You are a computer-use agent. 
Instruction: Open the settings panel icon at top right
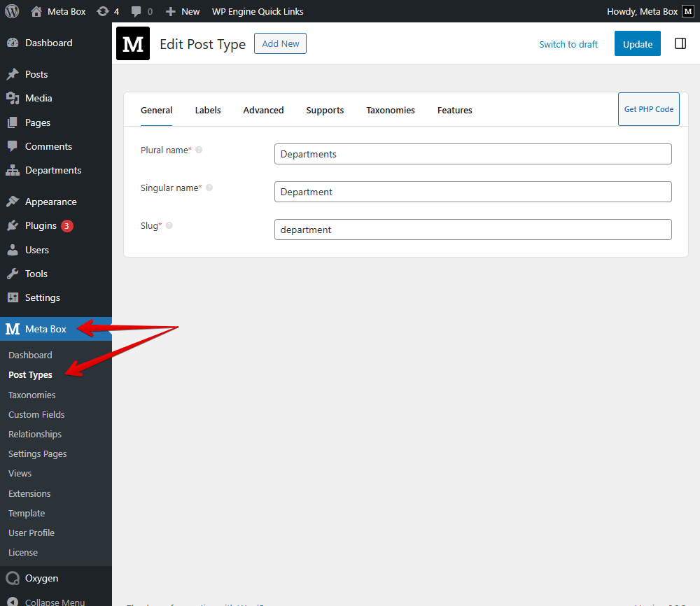click(x=680, y=43)
